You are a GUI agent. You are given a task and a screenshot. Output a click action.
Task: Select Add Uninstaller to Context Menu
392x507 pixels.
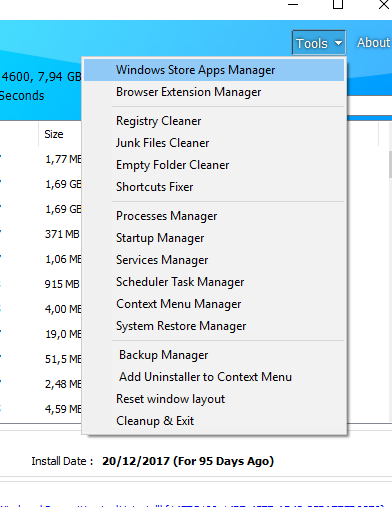tap(214, 377)
